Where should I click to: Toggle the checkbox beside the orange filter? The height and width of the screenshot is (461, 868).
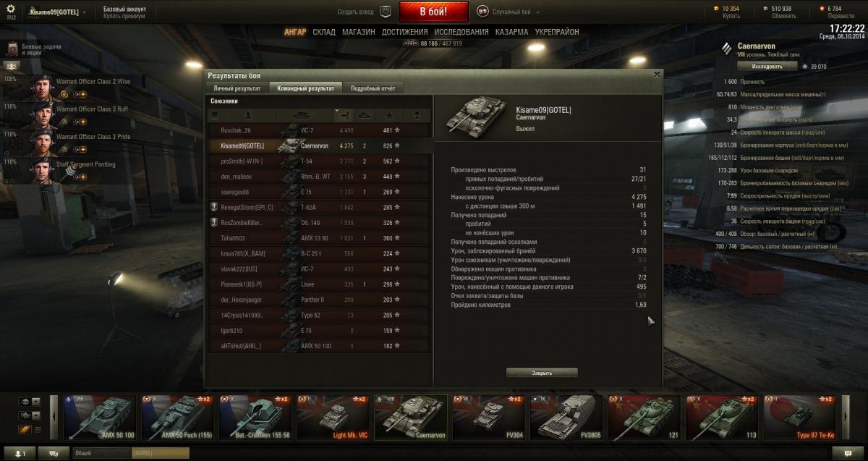point(38,429)
